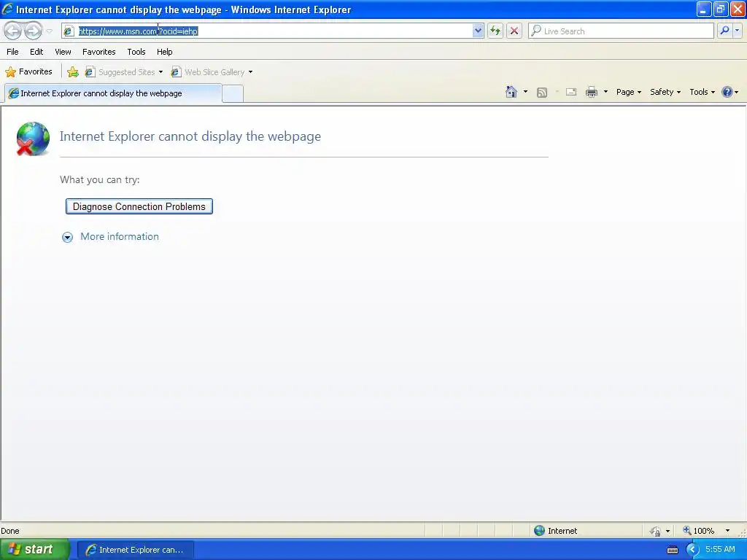Select Internet Explorer taskbar button
This screenshot has height=560, width=747.
tap(135, 550)
